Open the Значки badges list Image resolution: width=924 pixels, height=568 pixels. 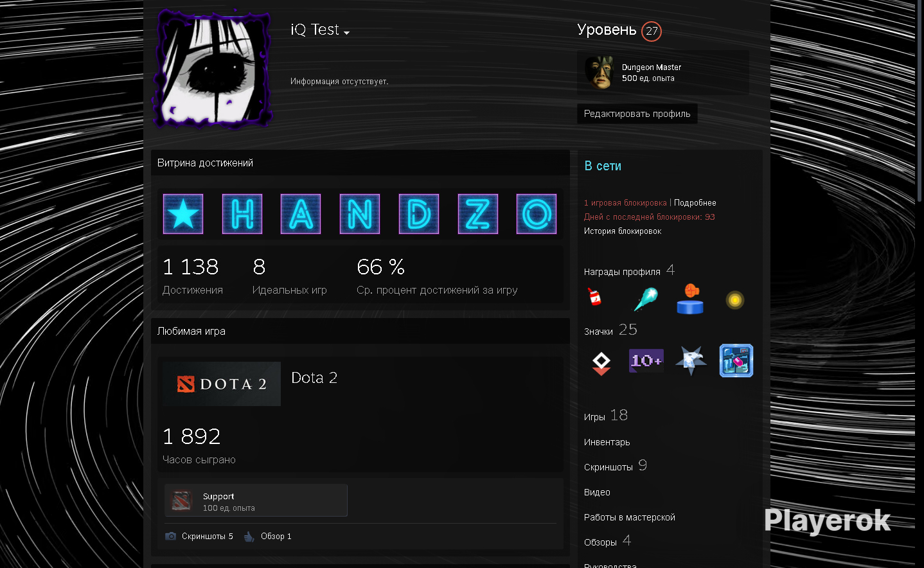610,330
